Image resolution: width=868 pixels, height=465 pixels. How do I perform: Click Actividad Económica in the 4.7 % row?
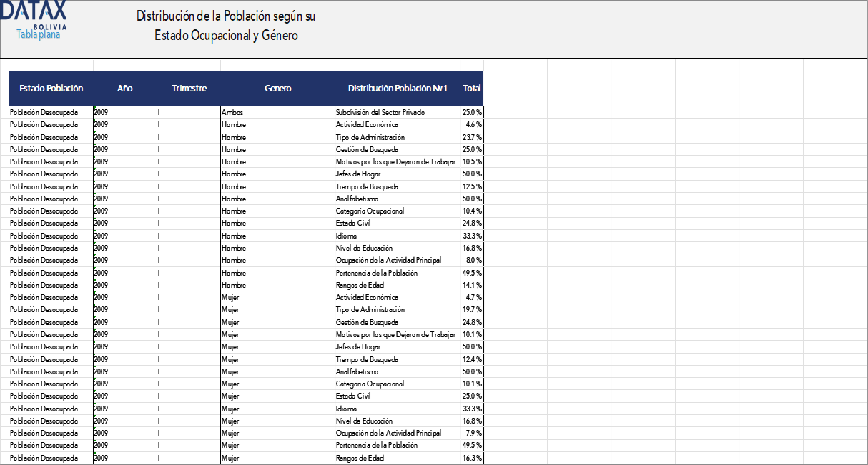398,297
